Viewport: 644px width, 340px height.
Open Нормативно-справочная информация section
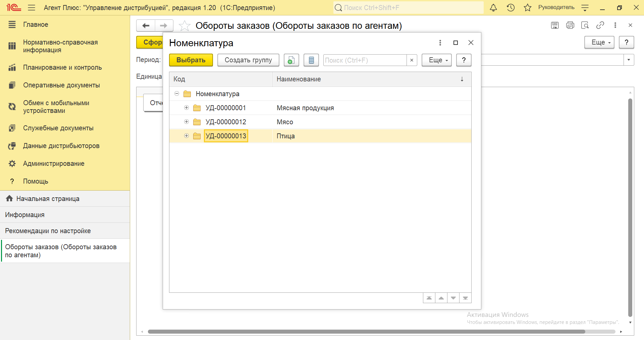click(65, 46)
